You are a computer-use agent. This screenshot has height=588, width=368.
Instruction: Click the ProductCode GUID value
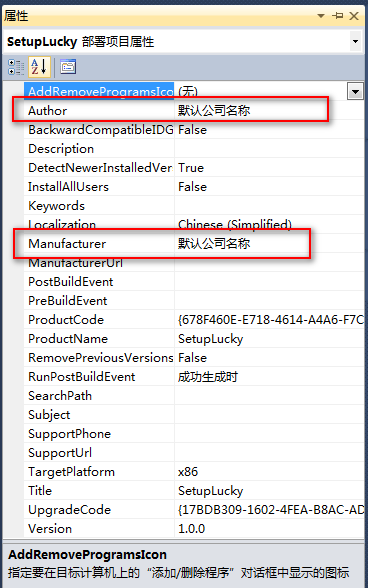point(270,320)
